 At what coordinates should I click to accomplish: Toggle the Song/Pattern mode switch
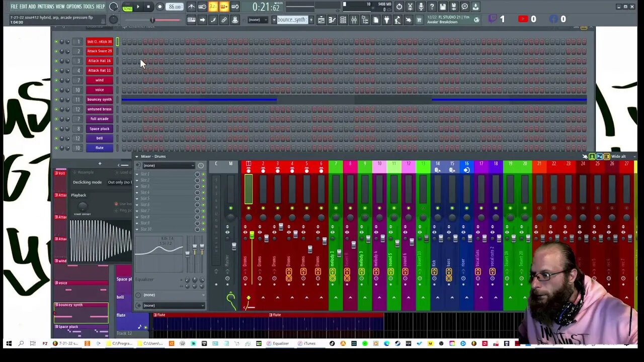[127, 7]
